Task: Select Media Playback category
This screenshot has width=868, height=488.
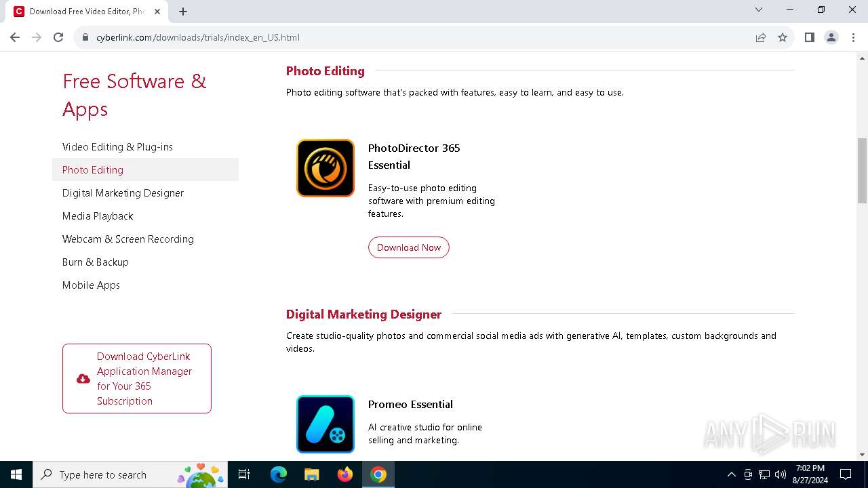Action: click(98, 216)
